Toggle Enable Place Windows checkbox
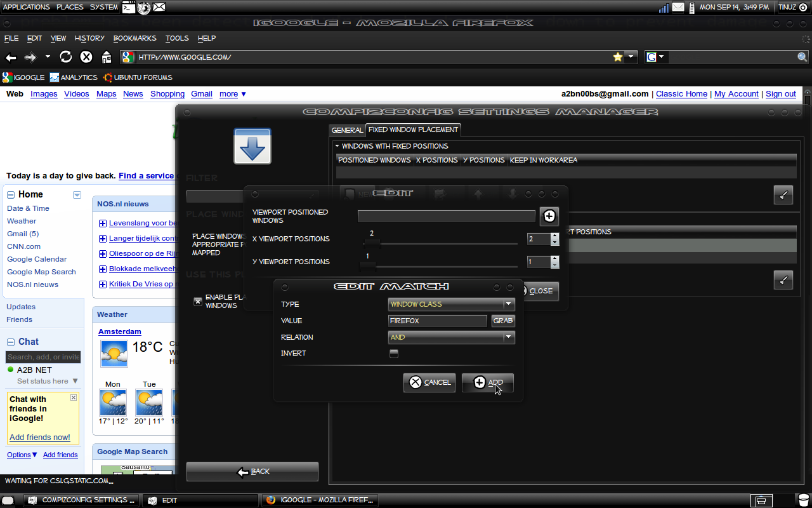This screenshot has width=812, height=508. (x=198, y=302)
